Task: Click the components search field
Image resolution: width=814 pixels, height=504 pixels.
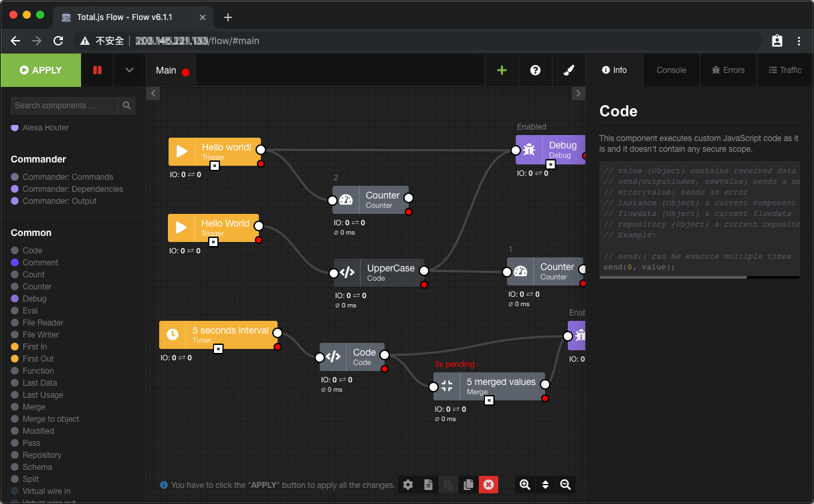Action: point(64,106)
